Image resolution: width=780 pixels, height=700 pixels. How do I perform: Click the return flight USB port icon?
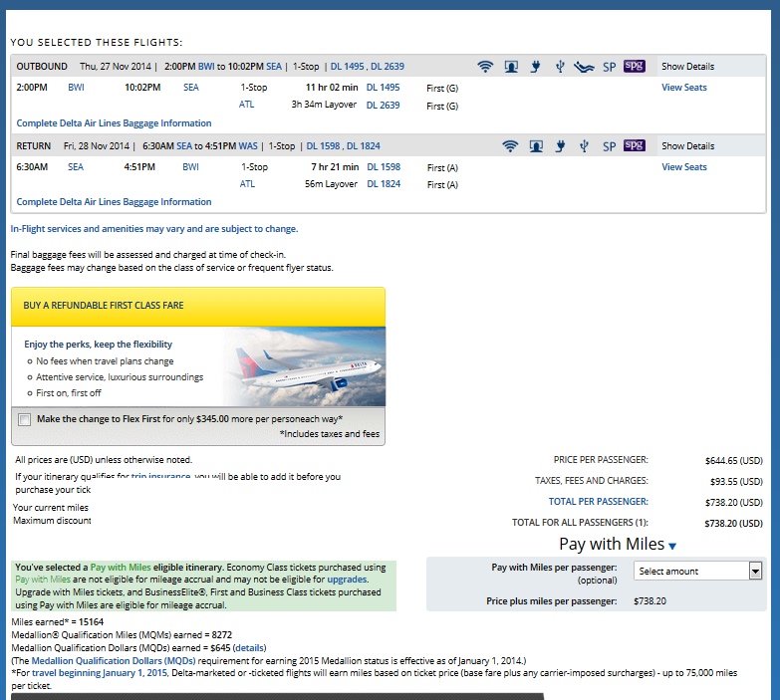pos(584,146)
